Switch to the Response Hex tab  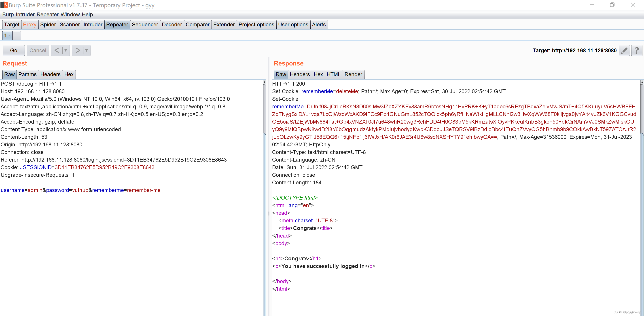tap(318, 74)
